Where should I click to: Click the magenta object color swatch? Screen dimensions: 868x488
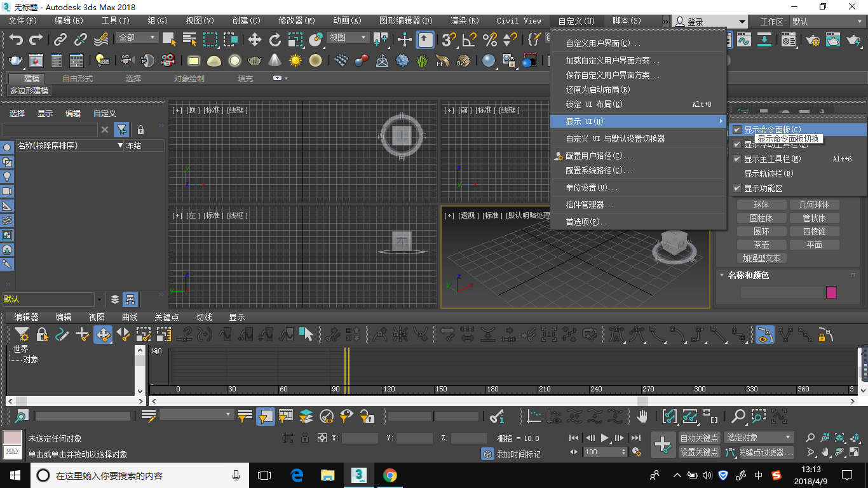[x=831, y=292]
